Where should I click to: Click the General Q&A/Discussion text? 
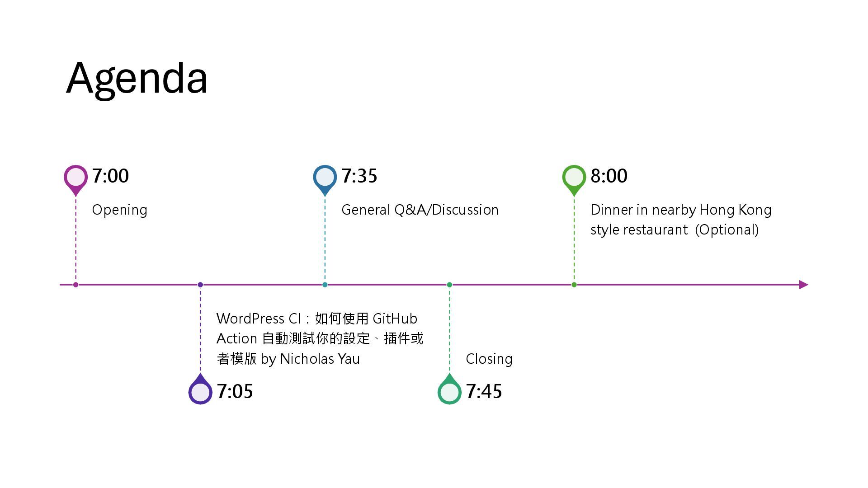click(420, 210)
